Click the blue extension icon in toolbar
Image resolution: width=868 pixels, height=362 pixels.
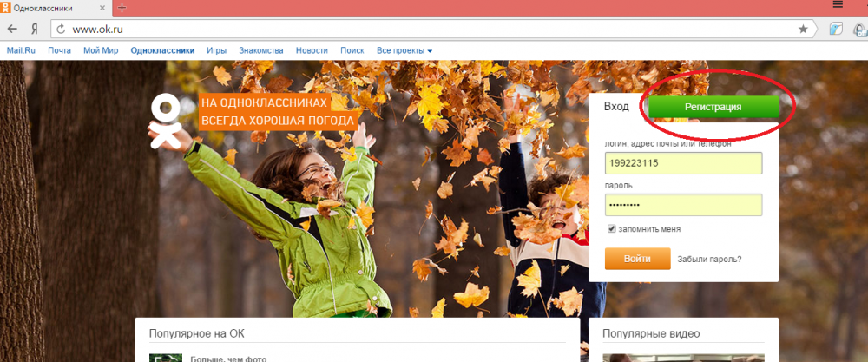coord(835,30)
